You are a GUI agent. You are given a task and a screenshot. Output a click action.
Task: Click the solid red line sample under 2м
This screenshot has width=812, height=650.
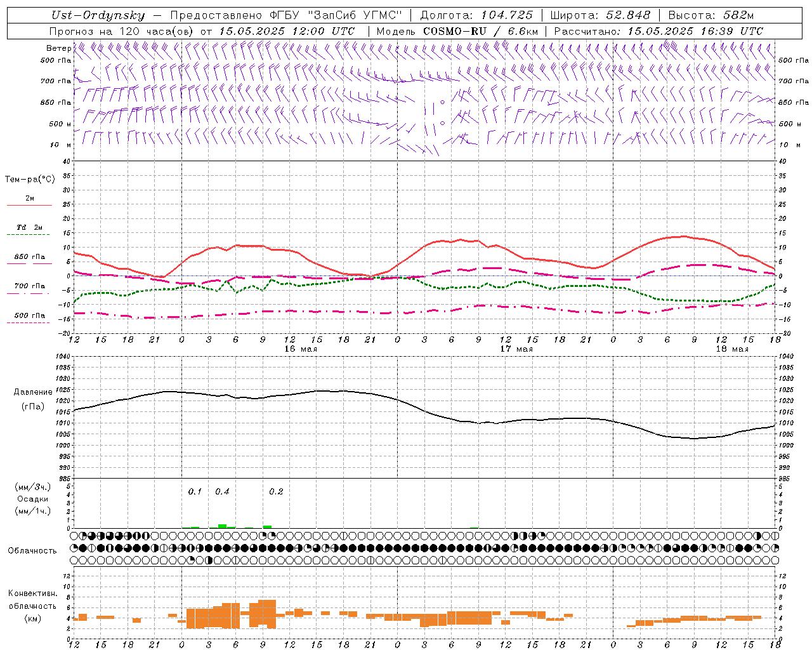(30, 206)
